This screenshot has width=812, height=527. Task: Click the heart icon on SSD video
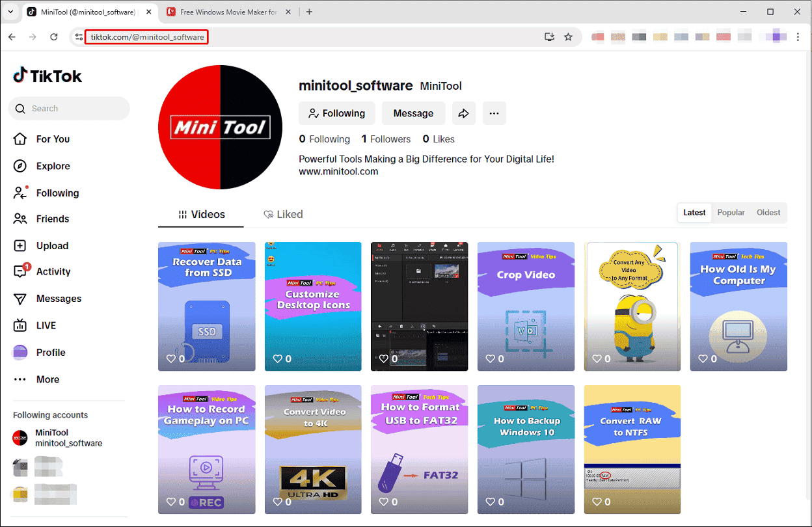(171, 358)
